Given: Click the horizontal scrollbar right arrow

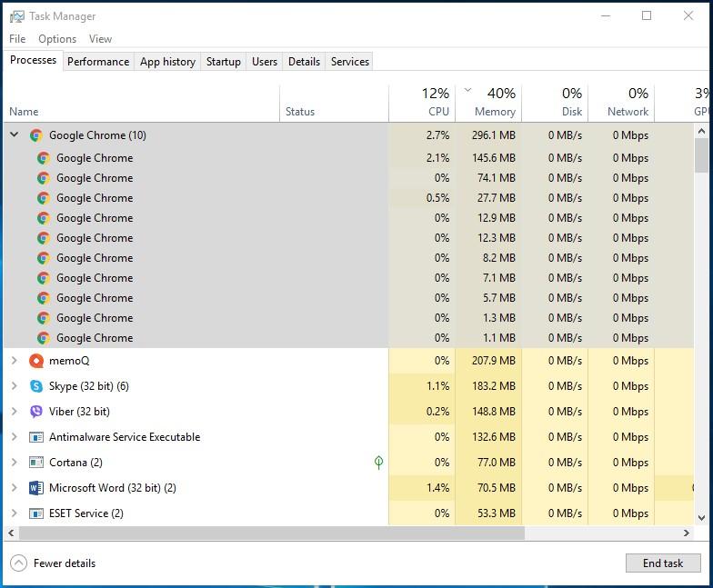Looking at the screenshot, I should pos(686,533).
